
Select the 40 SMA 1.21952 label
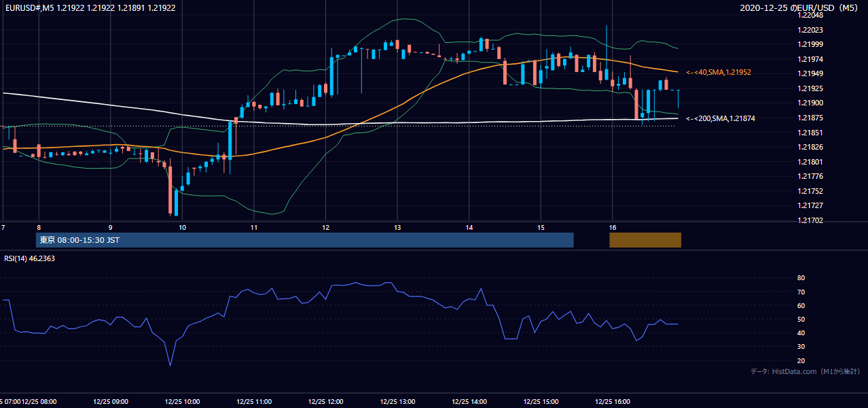[719, 72]
